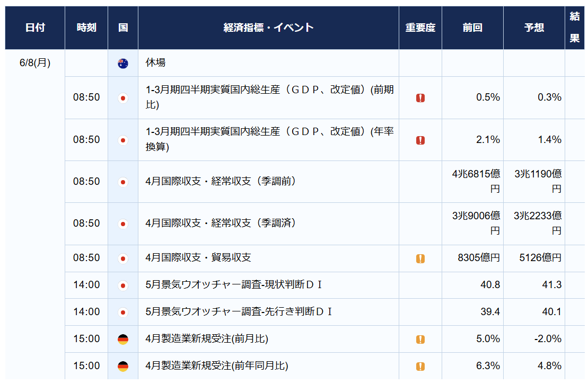Screen dimensions: 588x384
Task: Click forecast value 5126億円
Action: 540,258
